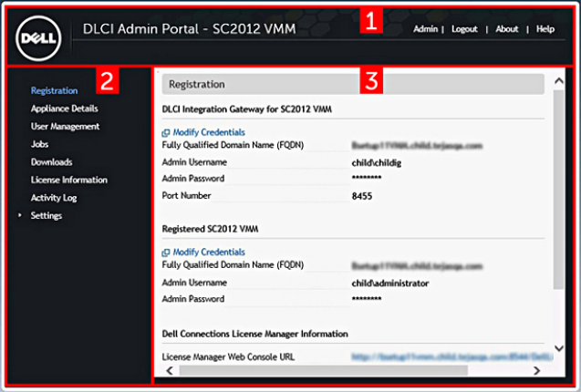581x392 pixels.
Task: Open the Help link
Action: [x=545, y=29]
